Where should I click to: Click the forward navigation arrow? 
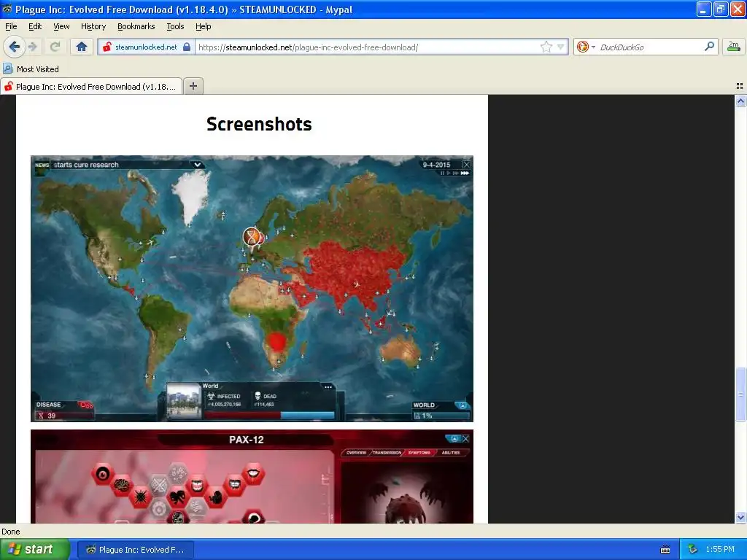point(33,47)
